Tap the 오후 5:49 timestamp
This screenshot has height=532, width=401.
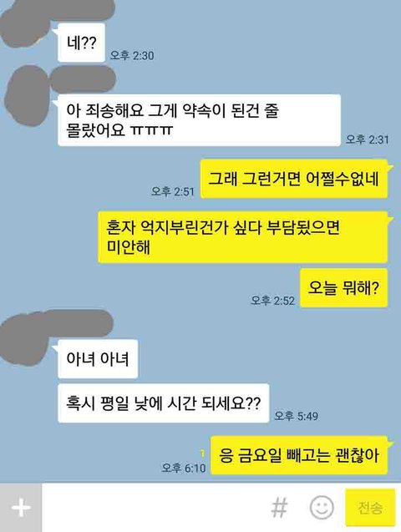pos(297,416)
